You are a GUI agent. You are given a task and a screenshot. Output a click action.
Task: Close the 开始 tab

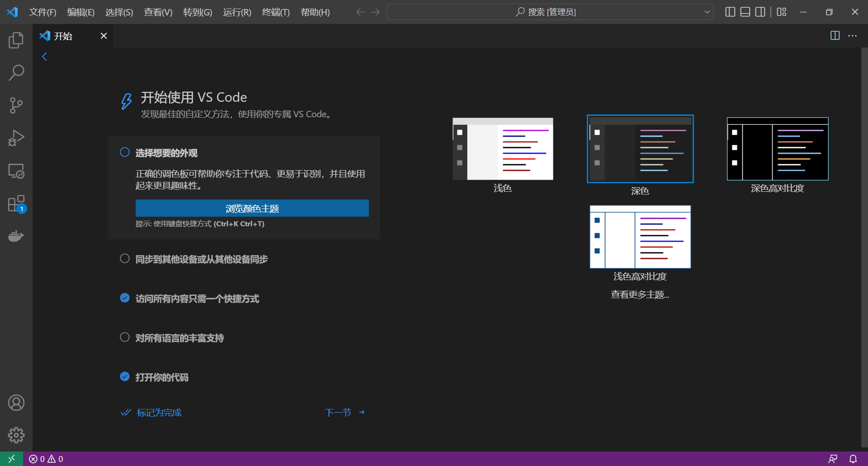[104, 36]
